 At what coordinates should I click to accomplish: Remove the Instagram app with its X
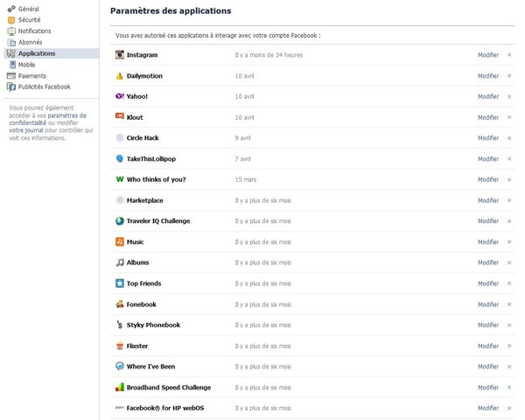pyautogui.click(x=509, y=54)
